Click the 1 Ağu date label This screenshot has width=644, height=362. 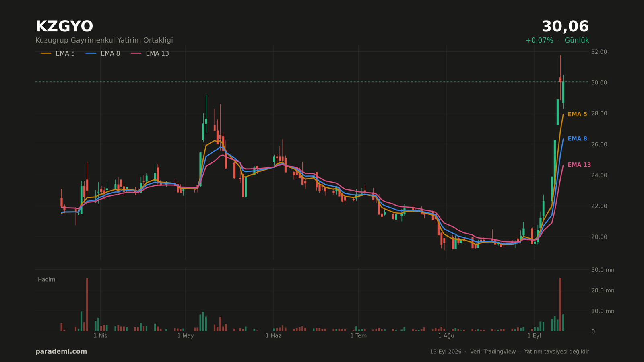pyautogui.click(x=446, y=336)
